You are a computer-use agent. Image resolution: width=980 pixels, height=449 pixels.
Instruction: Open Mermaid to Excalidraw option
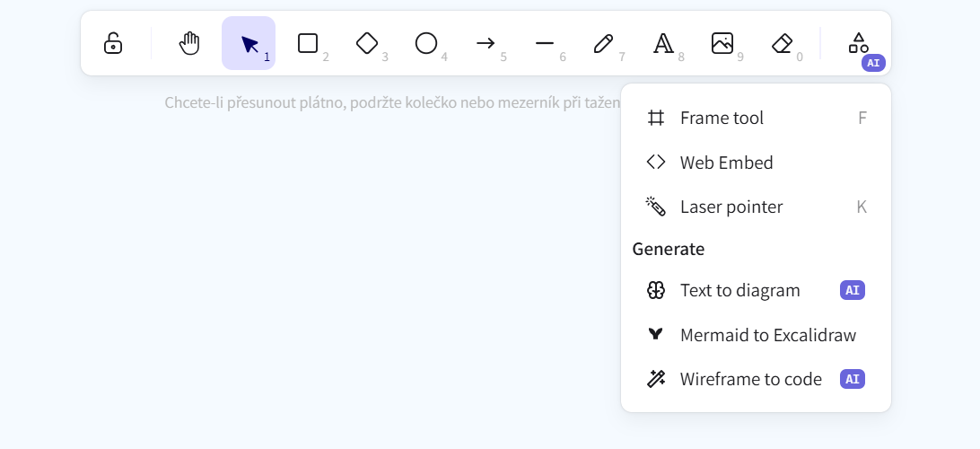[x=757, y=335]
